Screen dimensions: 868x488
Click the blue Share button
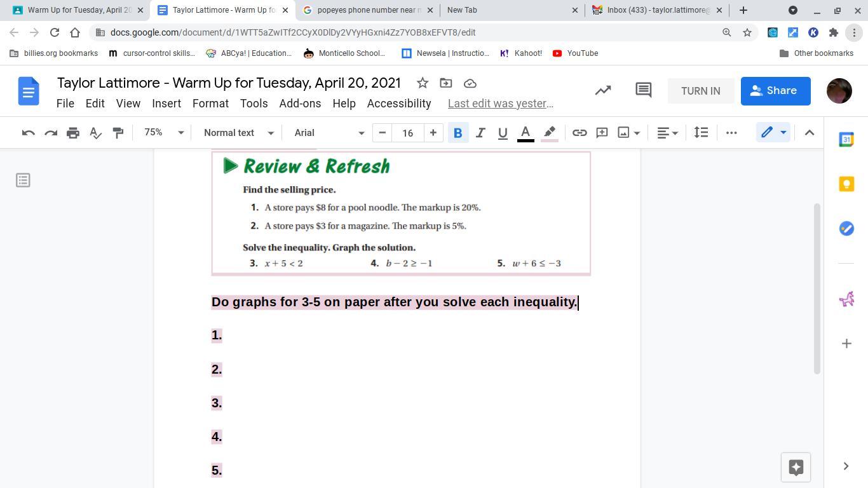775,91
